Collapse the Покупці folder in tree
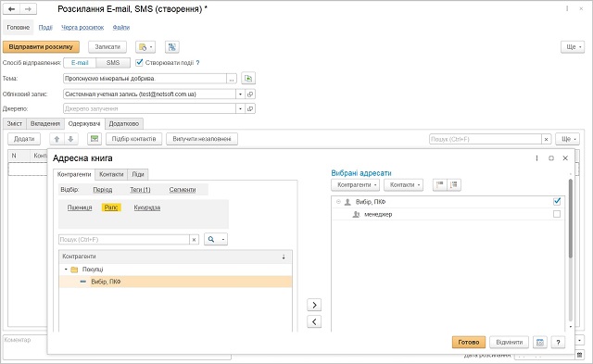 (66, 270)
